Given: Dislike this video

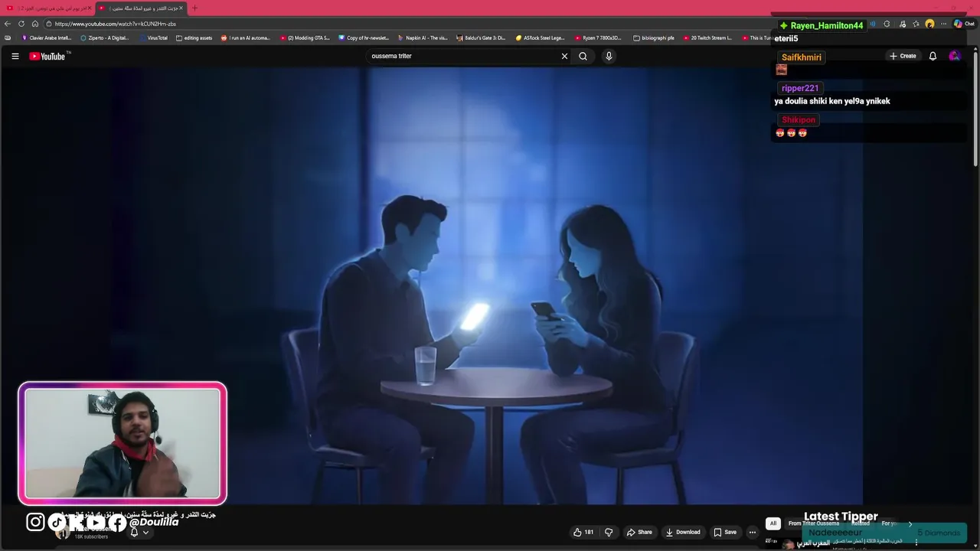Looking at the screenshot, I should [609, 532].
